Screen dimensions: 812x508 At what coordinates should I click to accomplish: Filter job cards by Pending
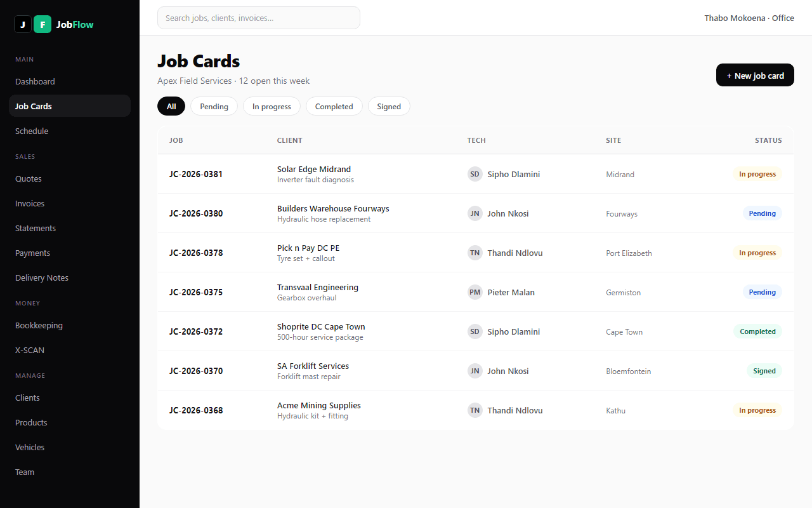(x=214, y=106)
